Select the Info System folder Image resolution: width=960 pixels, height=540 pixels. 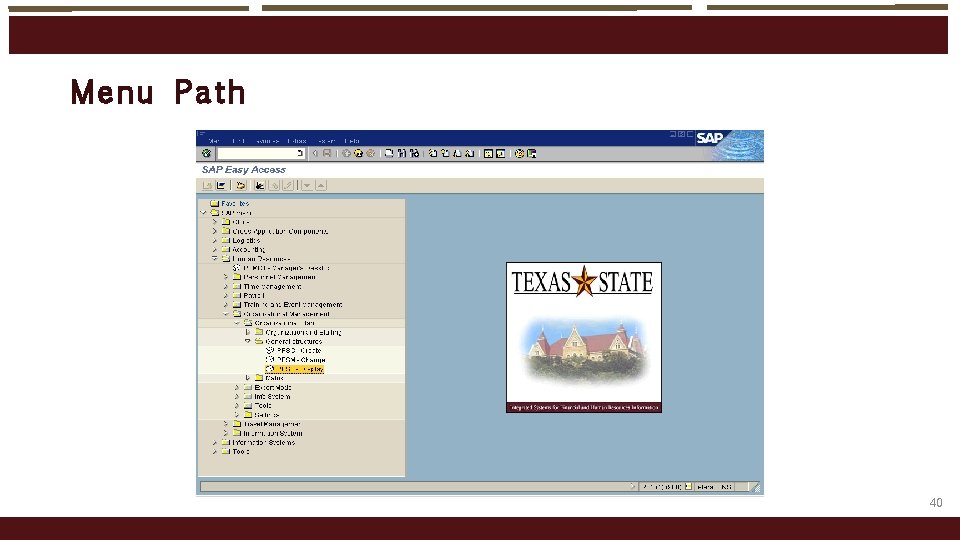tap(267, 397)
